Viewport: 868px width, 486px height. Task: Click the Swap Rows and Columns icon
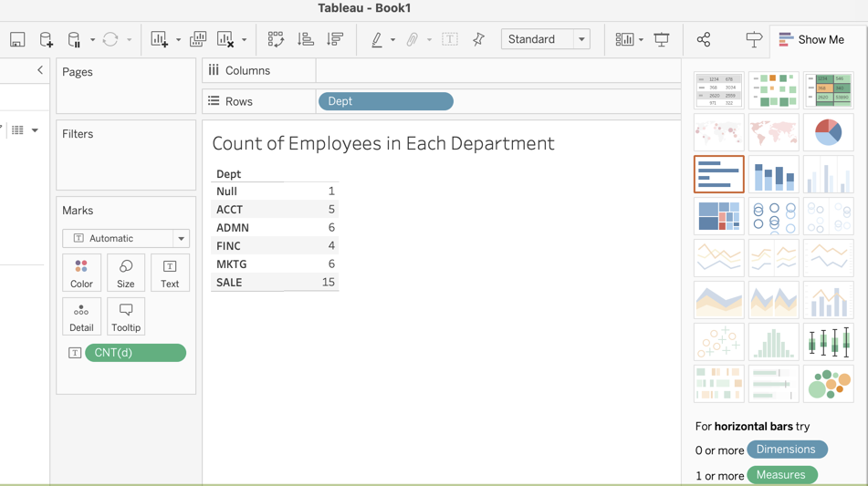(276, 39)
